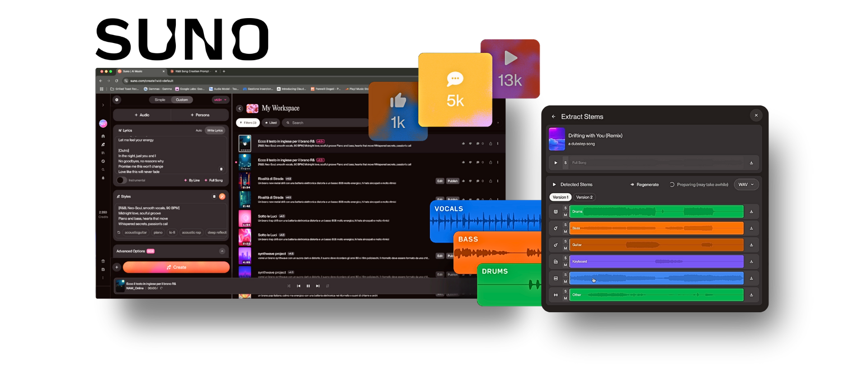Open the Explore compass icon in sidebar
The width and height of the screenshot is (868, 371).
103,161
